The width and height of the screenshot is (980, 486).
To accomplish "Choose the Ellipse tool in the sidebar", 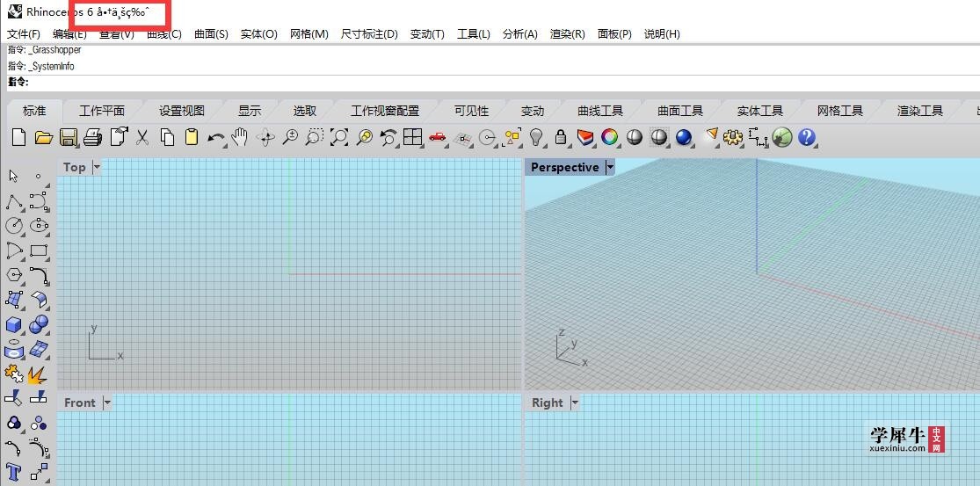I will 40,226.
